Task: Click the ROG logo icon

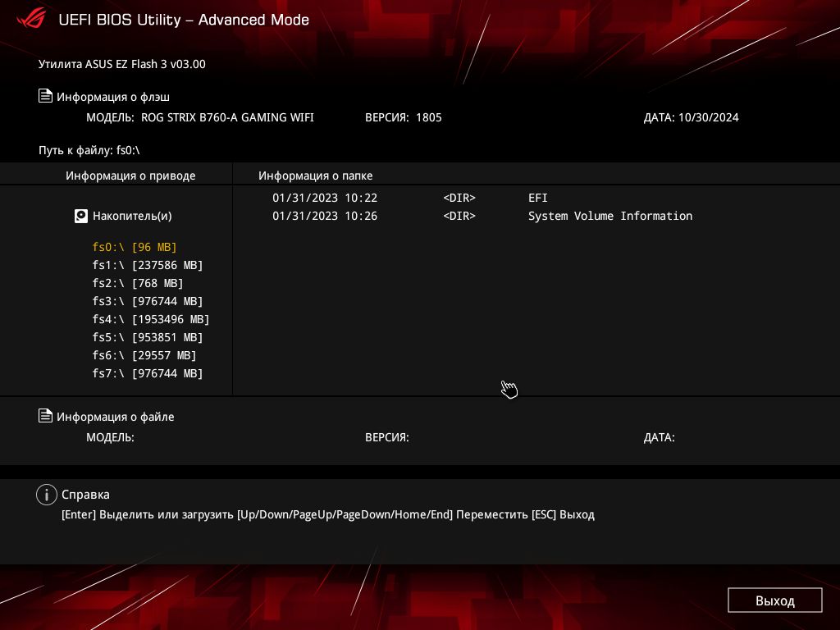Action: [x=31, y=19]
